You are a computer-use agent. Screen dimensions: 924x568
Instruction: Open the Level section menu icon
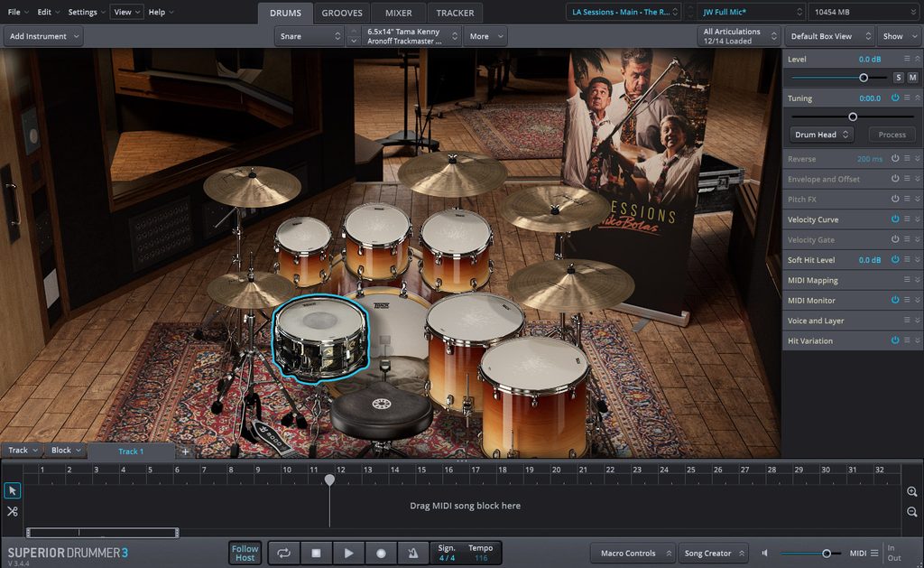(x=907, y=59)
